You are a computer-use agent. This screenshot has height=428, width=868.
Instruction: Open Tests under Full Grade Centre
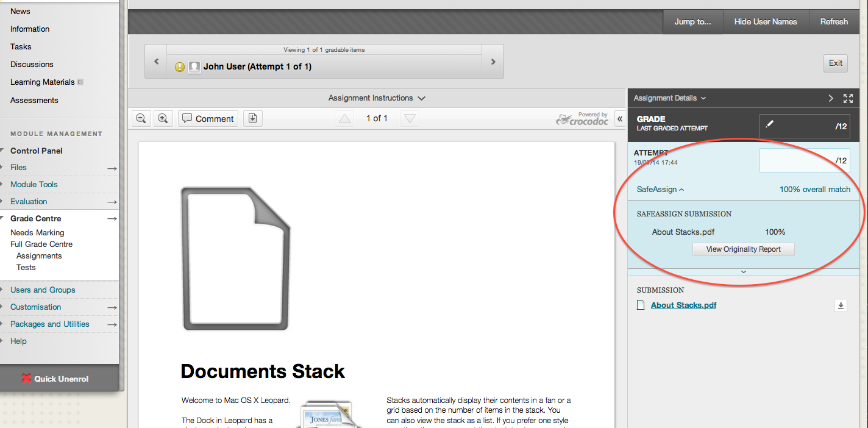click(26, 267)
